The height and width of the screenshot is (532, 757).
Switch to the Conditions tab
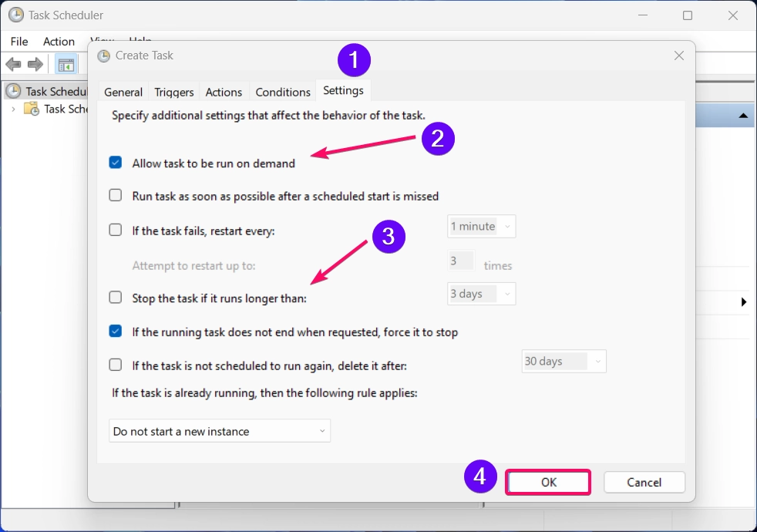pos(283,92)
